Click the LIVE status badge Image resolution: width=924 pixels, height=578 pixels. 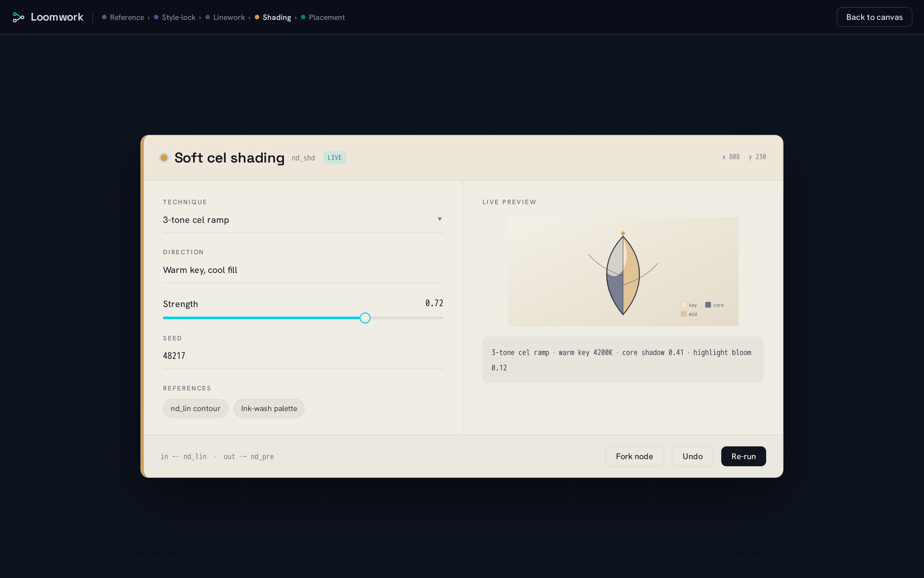coord(335,157)
